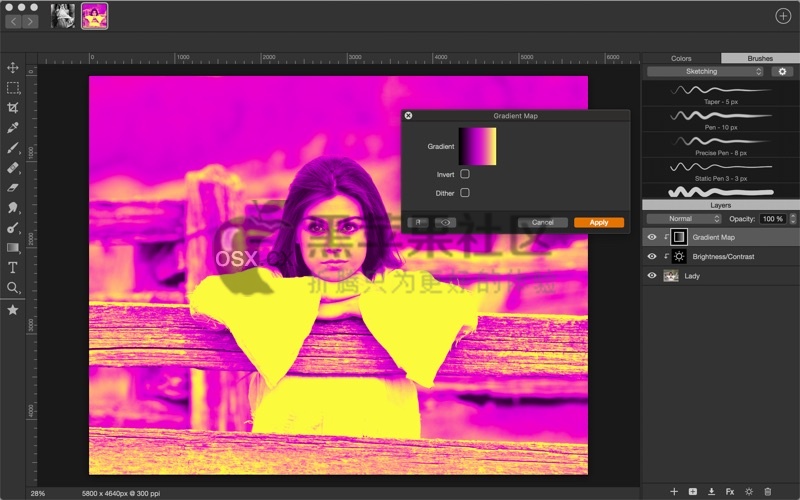Enable the Invert checkbox
800x500 pixels.
pyautogui.click(x=465, y=174)
